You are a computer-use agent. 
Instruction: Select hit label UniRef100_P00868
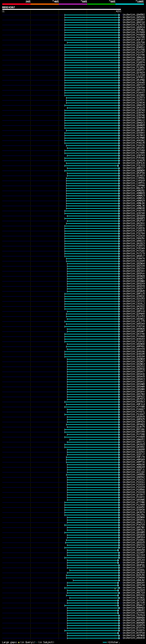tap(133, 336)
